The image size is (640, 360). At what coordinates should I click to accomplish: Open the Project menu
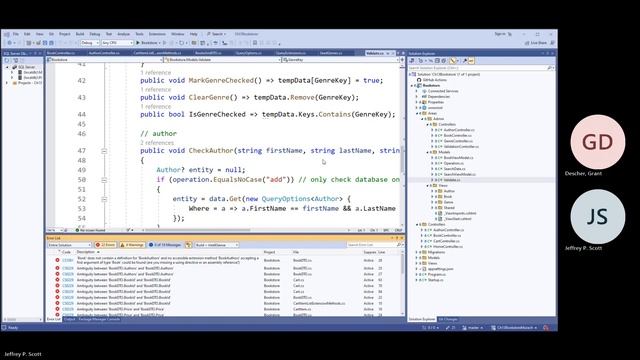tap(64, 34)
